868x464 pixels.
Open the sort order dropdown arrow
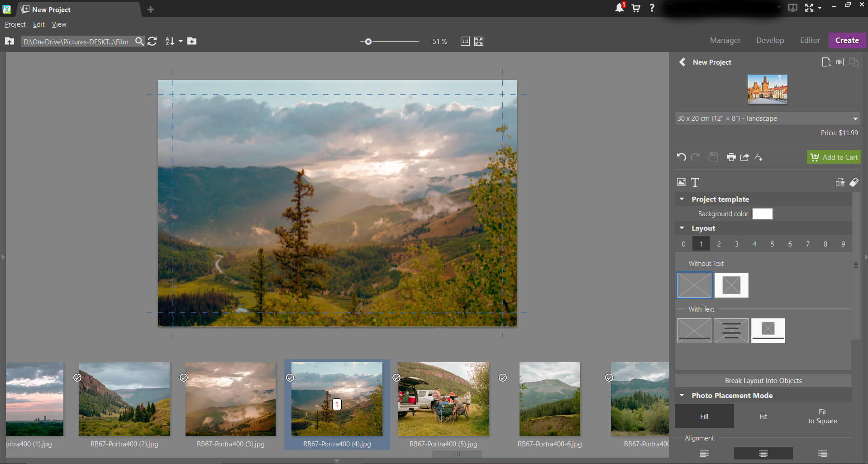(181, 41)
